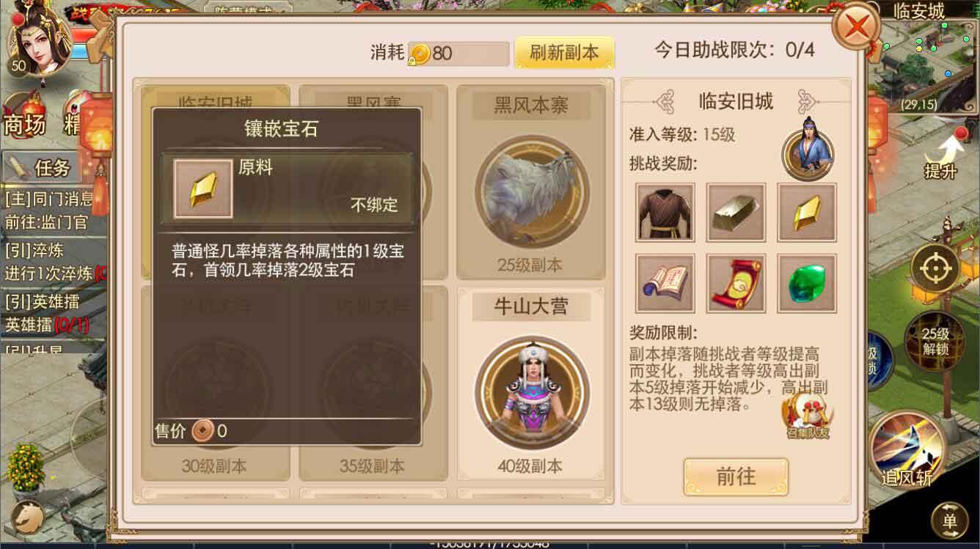The image size is (980, 549).
Task: Click the 前往 go button
Action: pos(736,476)
